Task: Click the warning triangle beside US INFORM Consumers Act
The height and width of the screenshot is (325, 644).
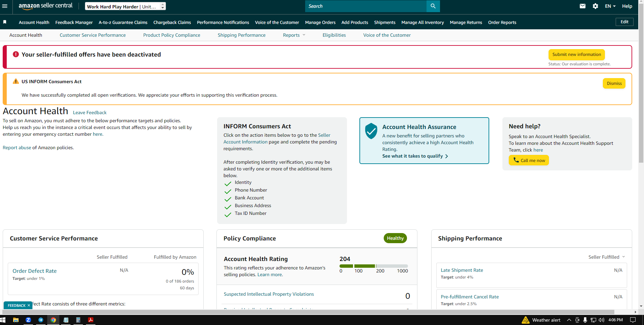Action: (16, 82)
